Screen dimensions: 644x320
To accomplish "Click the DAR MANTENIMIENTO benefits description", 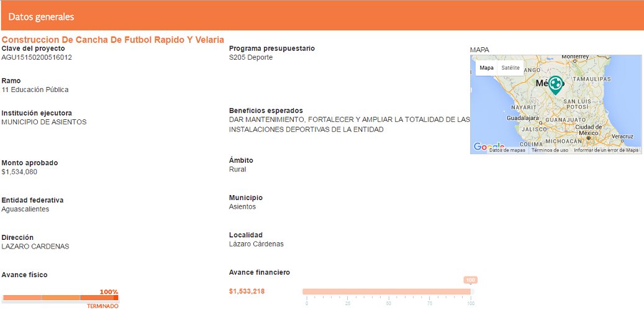I will (x=349, y=124).
